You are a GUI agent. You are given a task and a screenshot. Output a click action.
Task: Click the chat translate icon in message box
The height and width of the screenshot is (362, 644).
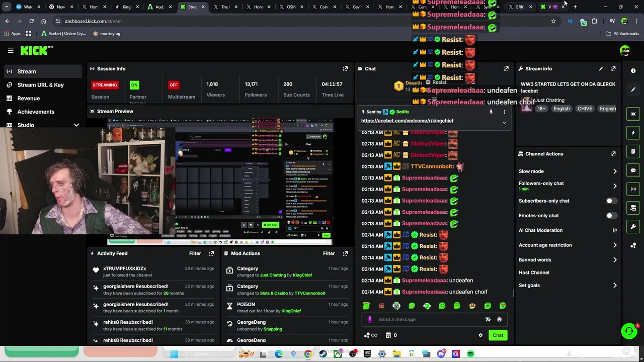[x=488, y=319]
